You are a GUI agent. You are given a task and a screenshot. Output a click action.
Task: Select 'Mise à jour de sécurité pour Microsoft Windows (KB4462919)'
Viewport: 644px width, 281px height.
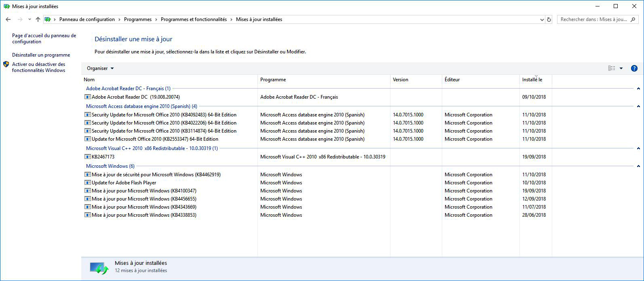coord(156,175)
